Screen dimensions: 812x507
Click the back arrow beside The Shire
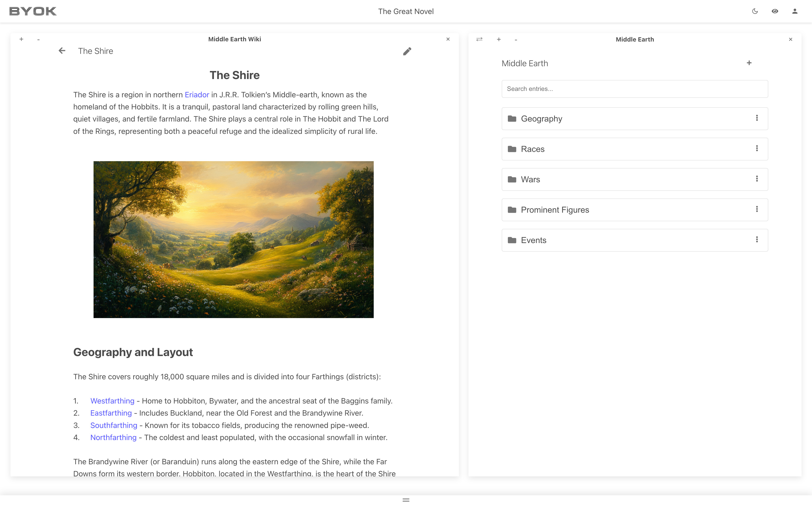(62, 51)
